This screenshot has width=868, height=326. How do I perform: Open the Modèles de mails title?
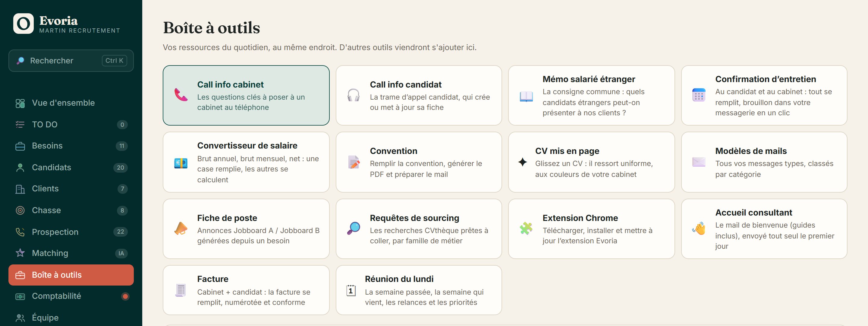[x=751, y=151]
